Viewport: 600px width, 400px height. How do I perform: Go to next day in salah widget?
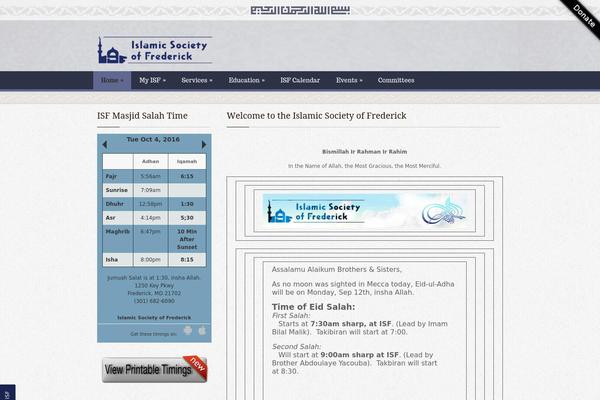204,144
